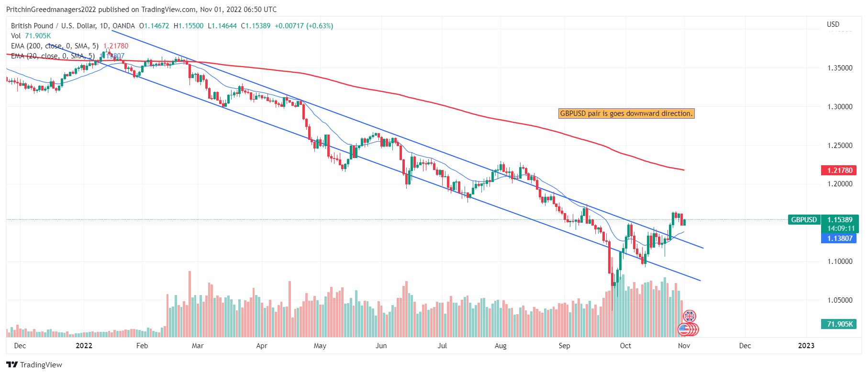This screenshot has height=375, width=868.
Task: Click the Oct label on time axis
Action: (x=625, y=346)
